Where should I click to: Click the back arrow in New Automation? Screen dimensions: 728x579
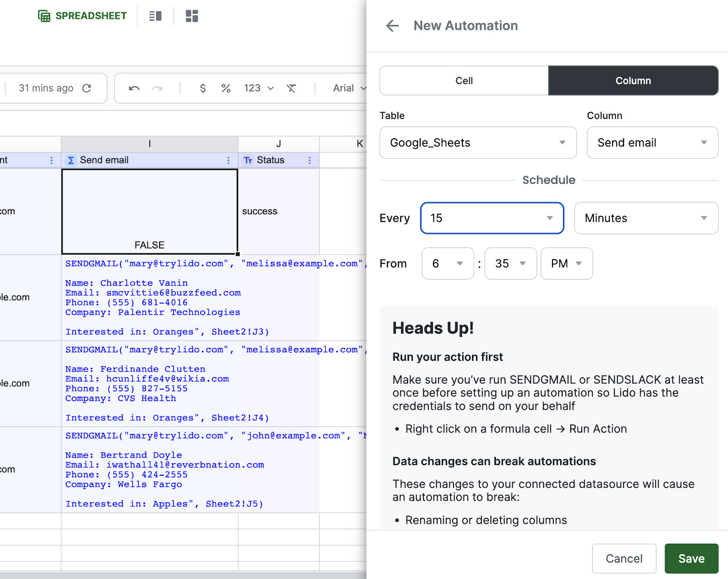(392, 26)
